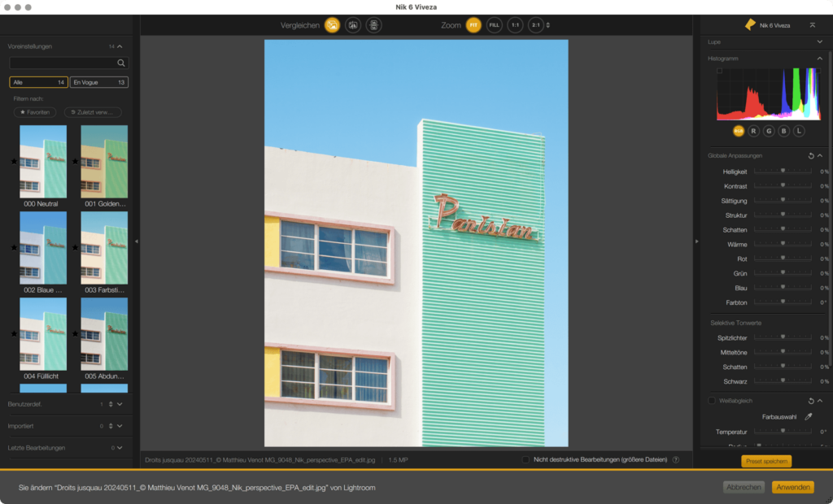Adjust the Kontrast slider
833x504 pixels.
click(783, 185)
